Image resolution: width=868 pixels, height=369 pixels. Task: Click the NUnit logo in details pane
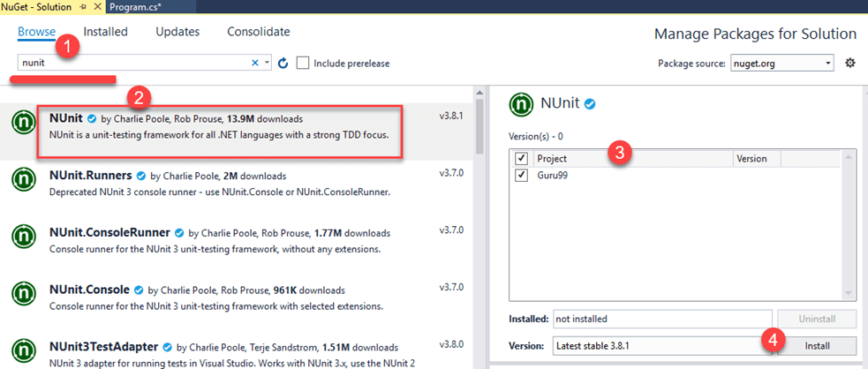[523, 104]
